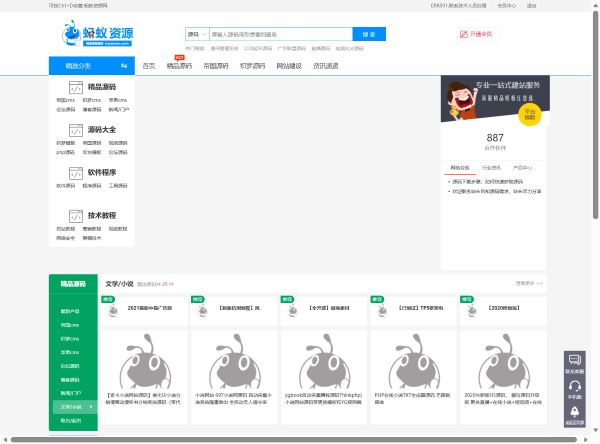The width and height of the screenshot is (600, 444).
Task: Switch to the 行业资讯 tab
Action: pyautogui.click(x=491, y=168)
